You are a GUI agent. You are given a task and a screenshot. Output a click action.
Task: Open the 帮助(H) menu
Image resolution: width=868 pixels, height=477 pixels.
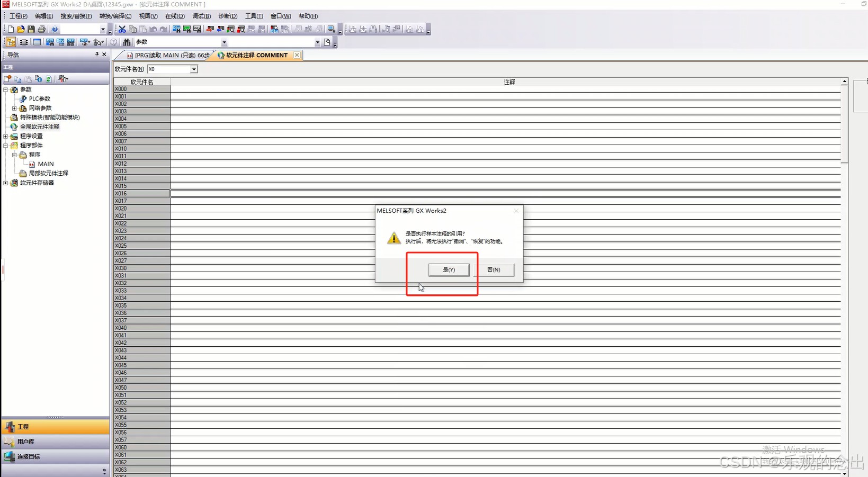click(308, 16)
